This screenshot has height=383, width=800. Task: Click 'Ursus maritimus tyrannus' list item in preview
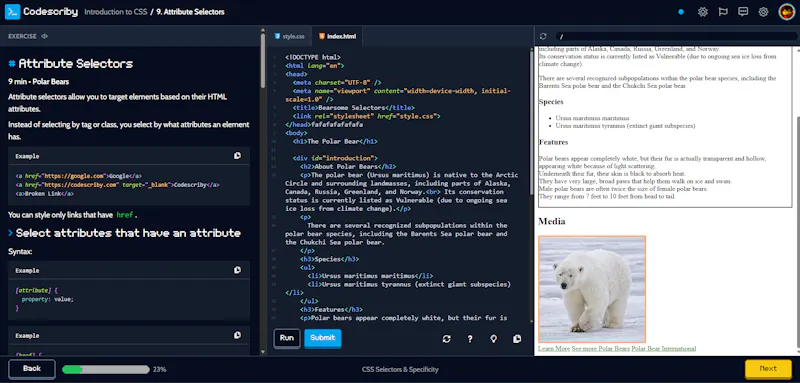(625, 125)
